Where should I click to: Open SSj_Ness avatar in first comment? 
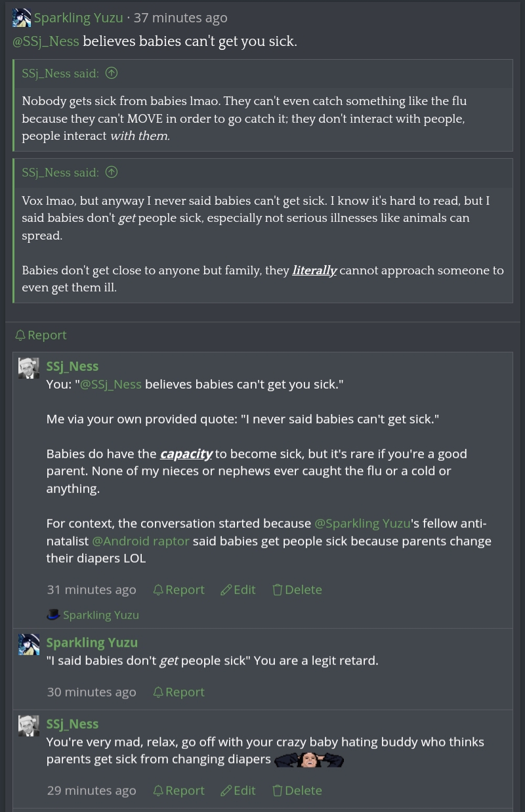pyautogui.click(x=29, y=368)
